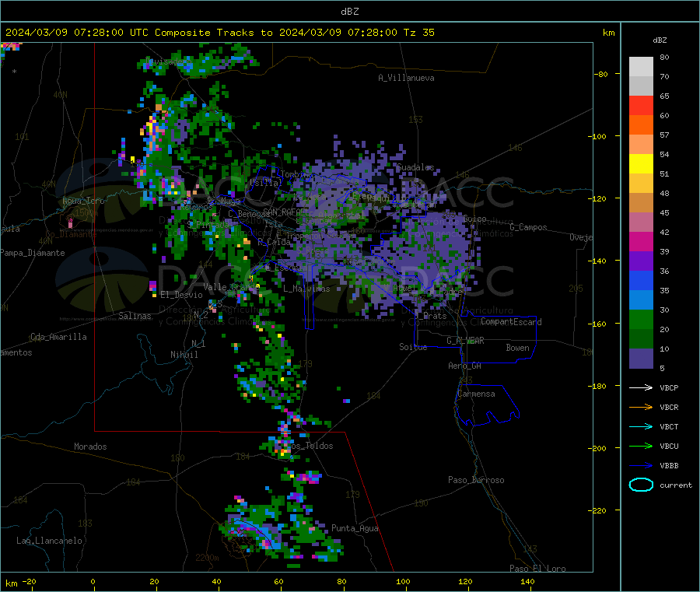Viewport: 700px width, 592px height.
Task: Click the CompartEscard map label
Action: [x=511, y=321]
